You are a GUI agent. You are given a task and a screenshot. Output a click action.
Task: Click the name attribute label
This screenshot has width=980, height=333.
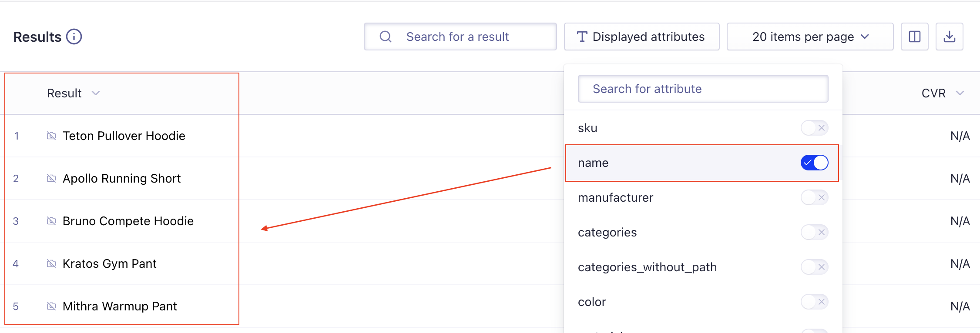(x=593, y=163)
